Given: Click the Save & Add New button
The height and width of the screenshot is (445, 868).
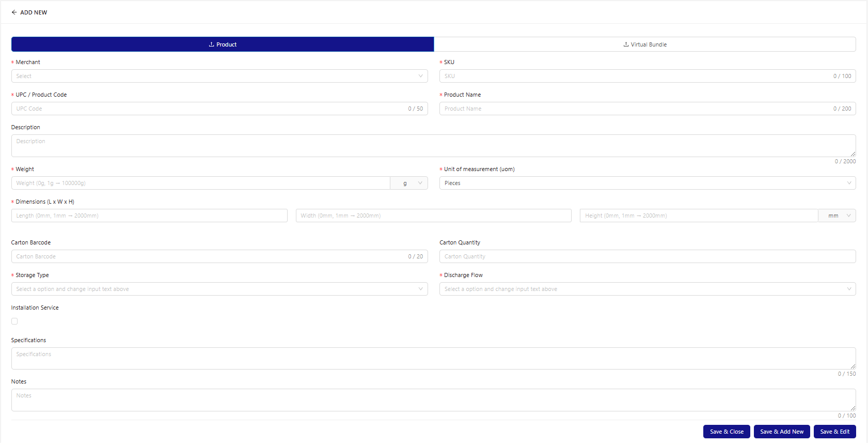Looking at the screenshot, I should tap(782, 432).
